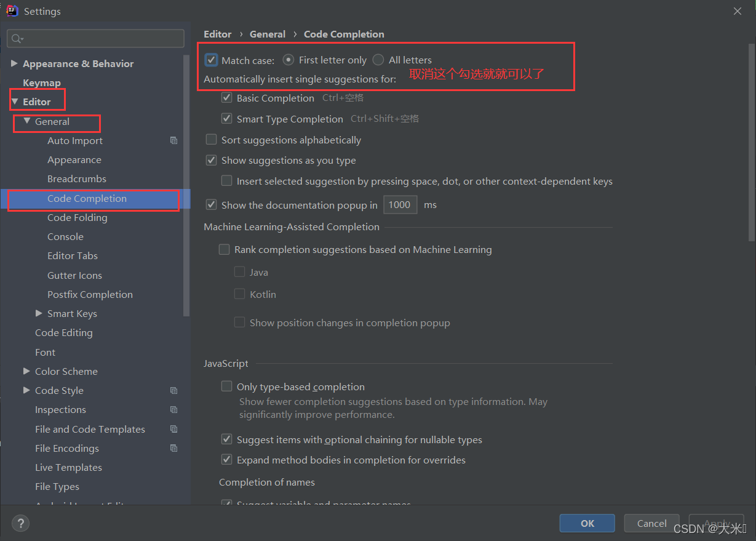Expand the Color Scheme node arrow
Screen dimensions: 756x541
26,371
